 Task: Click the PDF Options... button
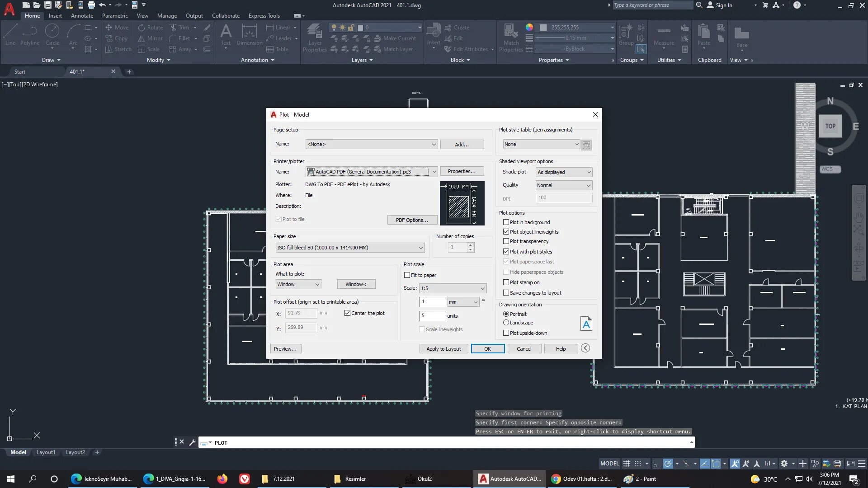point(411,220)
